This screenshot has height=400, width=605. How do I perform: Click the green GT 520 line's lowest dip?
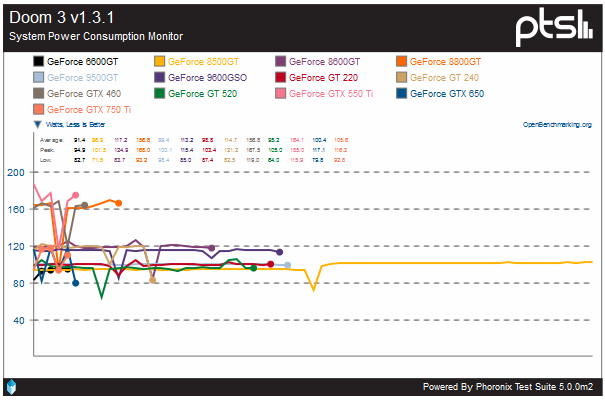pos(102,296)
